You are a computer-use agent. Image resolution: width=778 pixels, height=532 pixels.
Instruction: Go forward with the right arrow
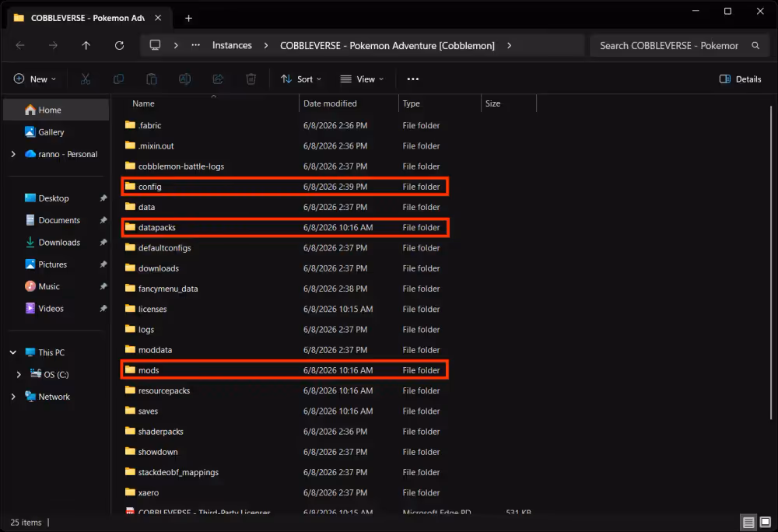point(53,46)
